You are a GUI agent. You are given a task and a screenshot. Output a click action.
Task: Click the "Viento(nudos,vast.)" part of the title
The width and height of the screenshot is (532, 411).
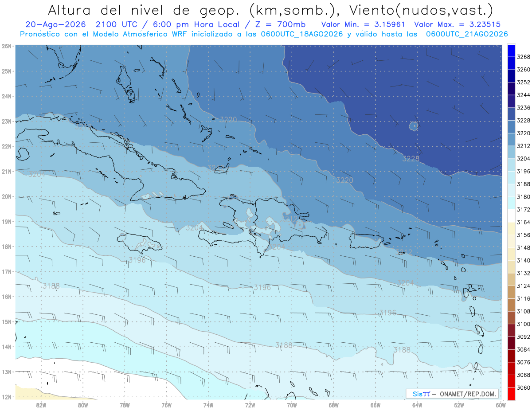click(x=421, y=10)
